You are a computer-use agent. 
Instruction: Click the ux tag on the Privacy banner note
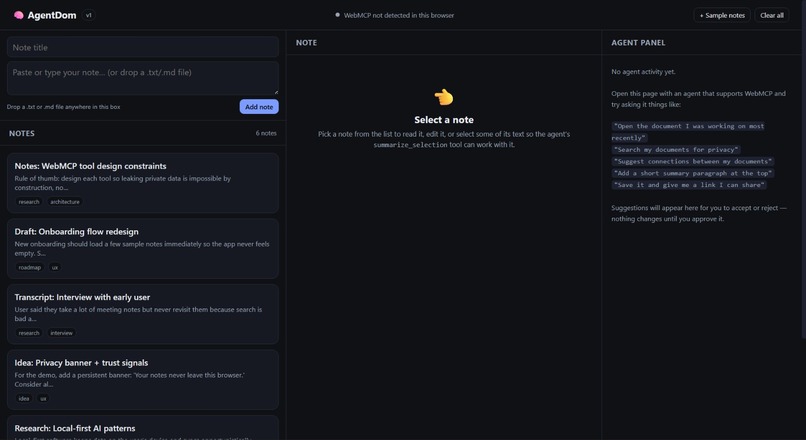pos(43,398)
